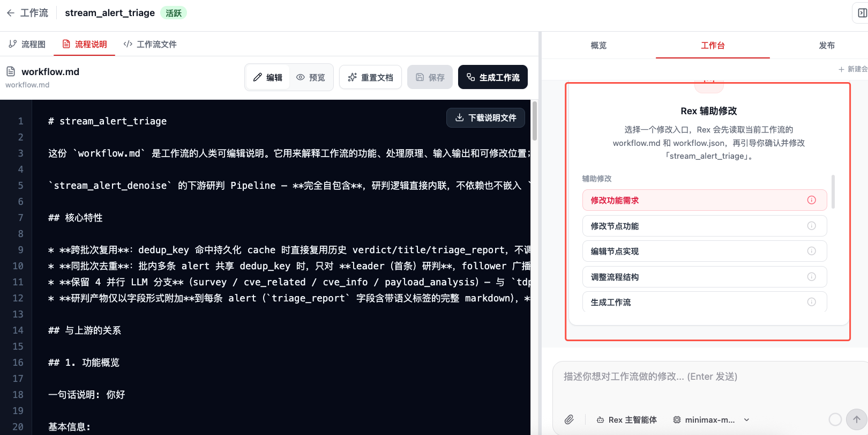Open the 流程说明 tab

click(x=85, y=44)
